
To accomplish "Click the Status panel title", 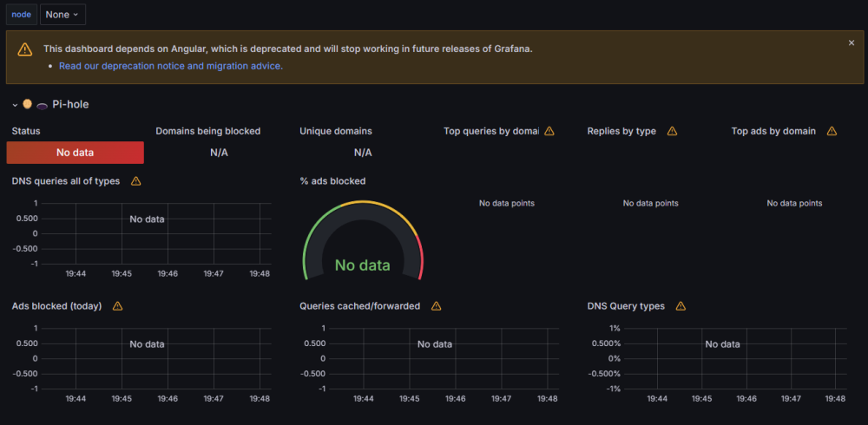I will (x=26, y=131).
